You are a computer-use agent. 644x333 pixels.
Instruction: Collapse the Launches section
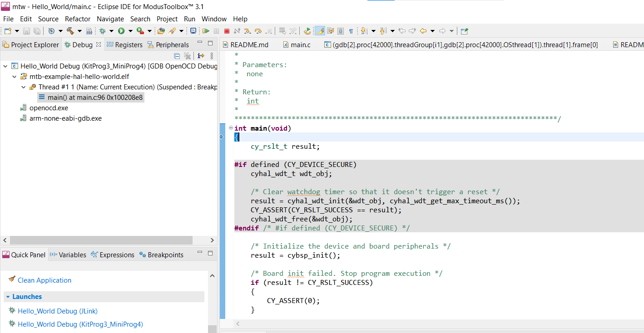pyautogui.click(x=8, y=297)
